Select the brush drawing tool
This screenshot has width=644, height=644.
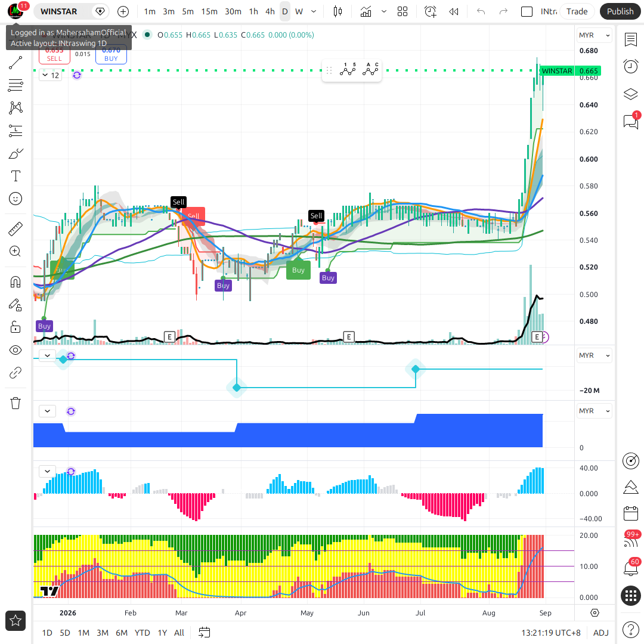tap(16, 154)
